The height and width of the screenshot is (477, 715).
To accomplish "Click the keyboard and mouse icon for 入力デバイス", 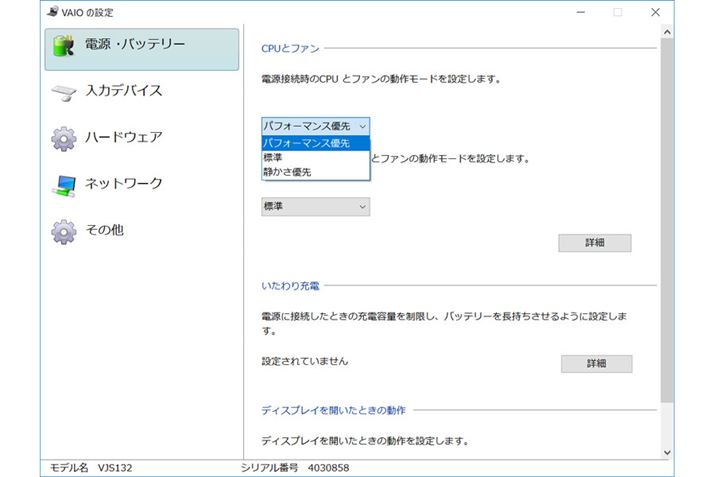I will tap(64, 92).
